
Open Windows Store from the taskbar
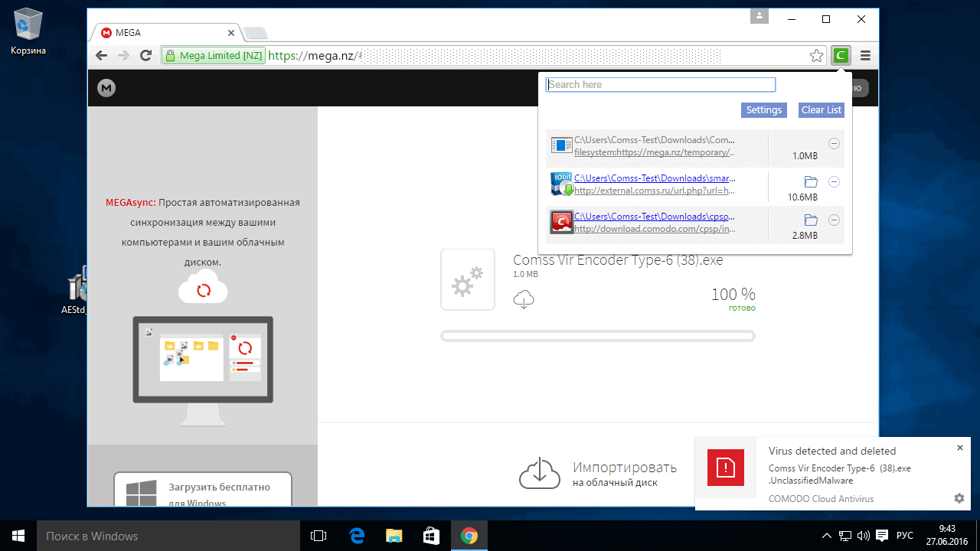point(431,536)
